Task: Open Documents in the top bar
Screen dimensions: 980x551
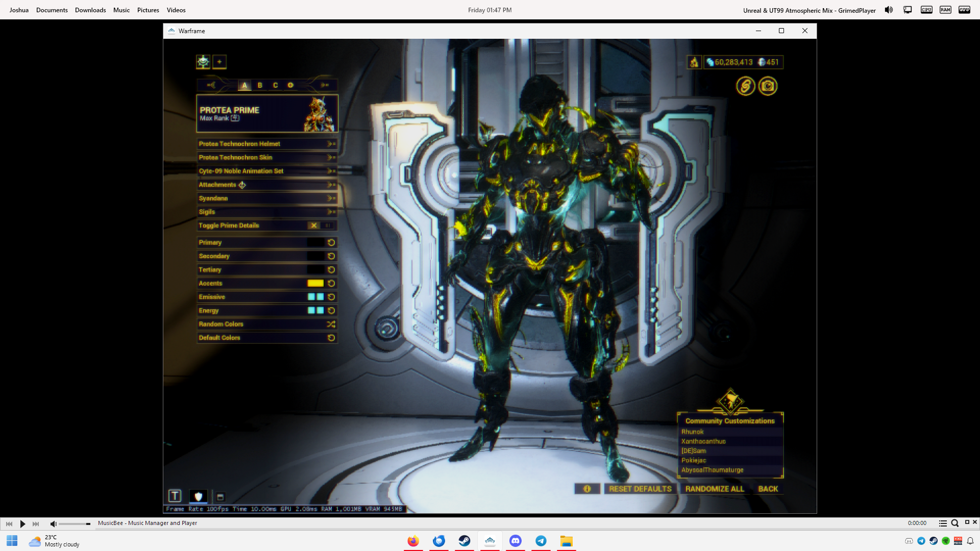Action: pyautogui.click(x=52, y=10)
